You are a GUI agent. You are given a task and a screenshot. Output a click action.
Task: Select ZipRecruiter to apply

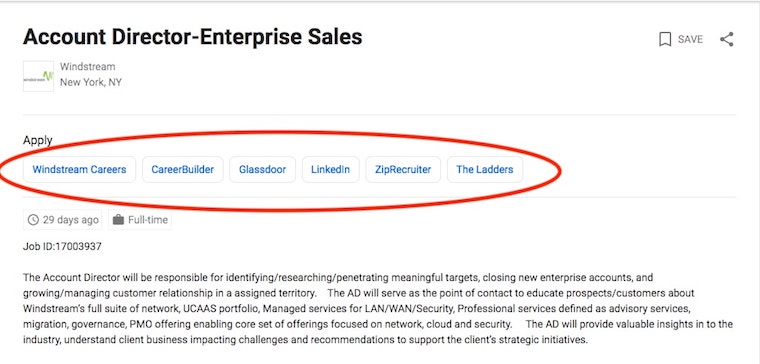(403, 170)
